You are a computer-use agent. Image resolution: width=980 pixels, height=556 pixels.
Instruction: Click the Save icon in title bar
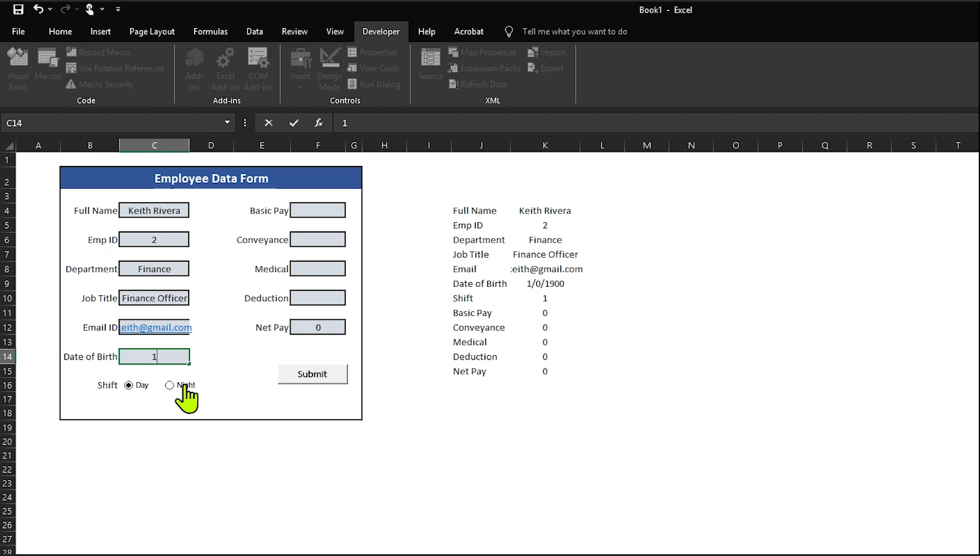pos(18,9)
